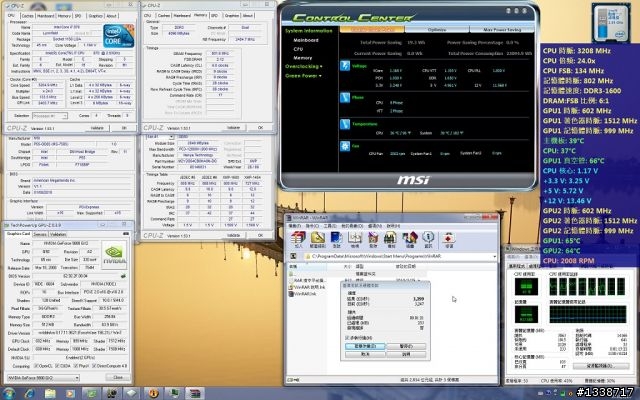Click Validate in the left CPU-Z CPU window
Screen dimensions: 640x400
pyautogui.click(x=97, y=128)
